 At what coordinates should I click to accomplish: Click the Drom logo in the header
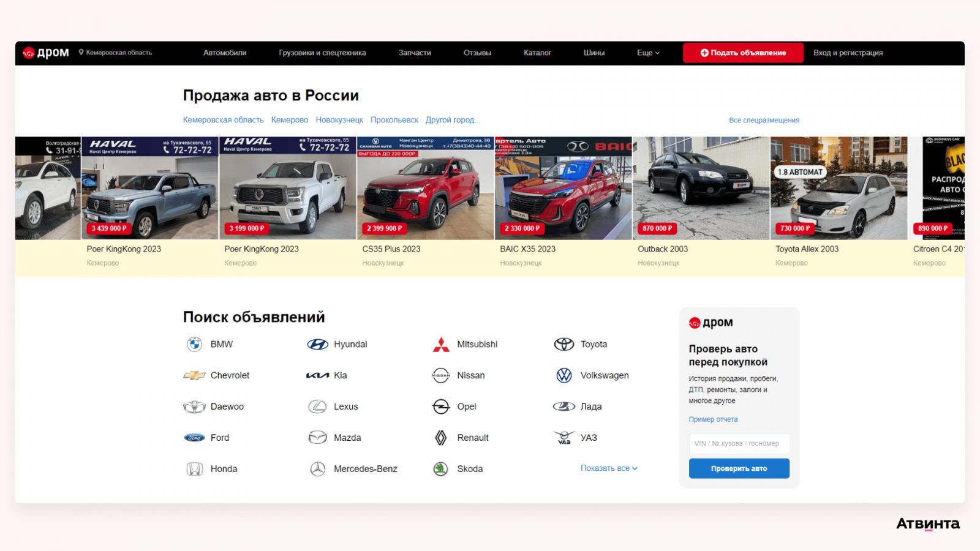coord(46,53)
